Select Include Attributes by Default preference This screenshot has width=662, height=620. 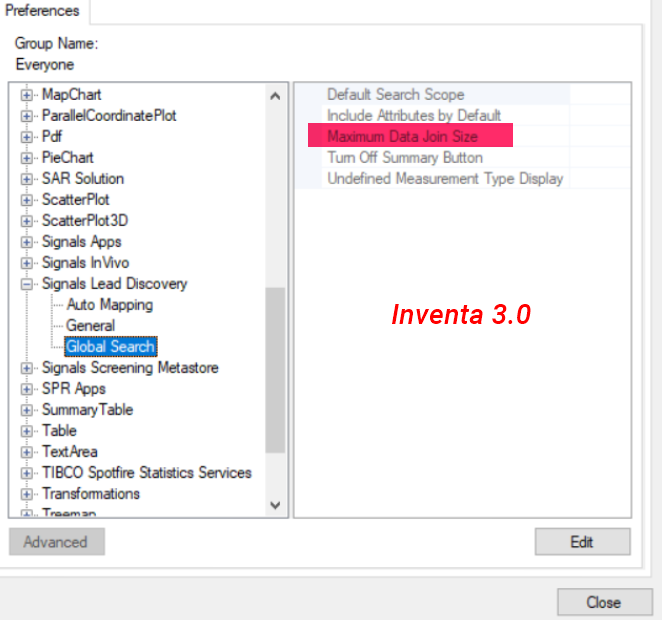414,116
